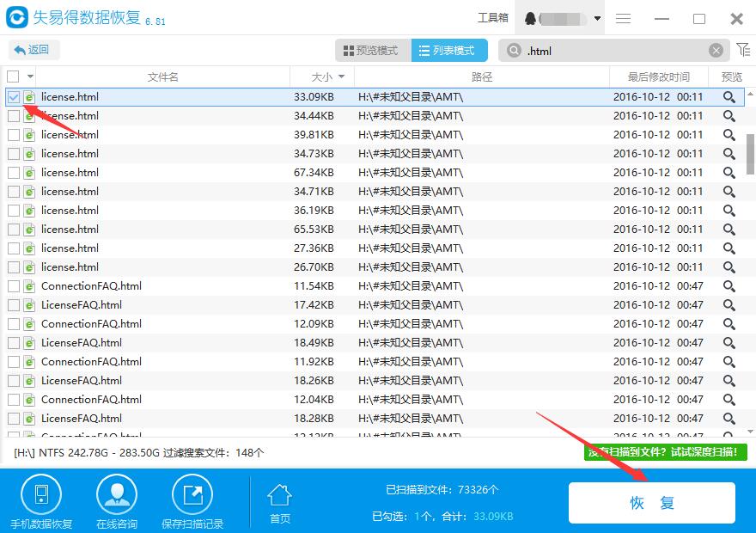
Task: Preview the 67.34KB license.html file
Action: click(729, 173)
